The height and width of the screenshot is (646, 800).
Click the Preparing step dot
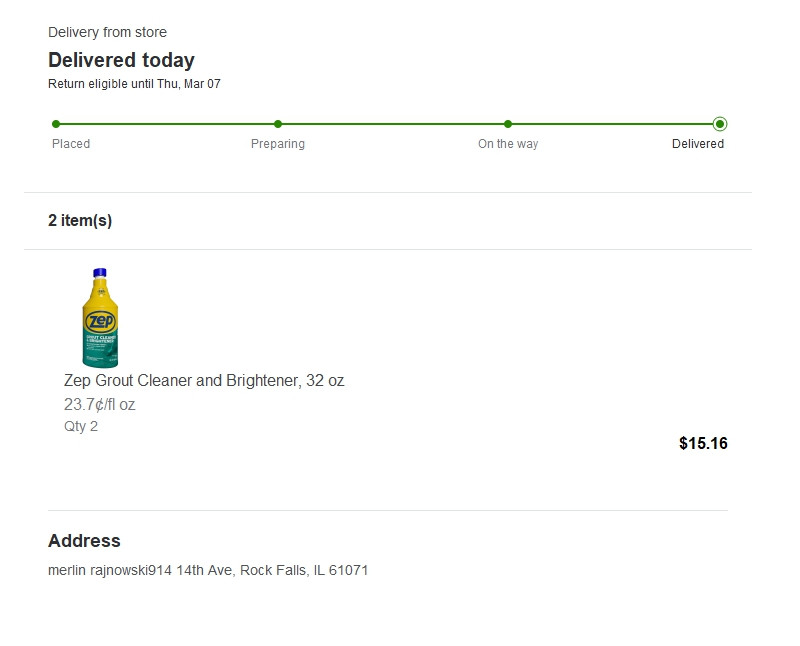click(278, 124)
